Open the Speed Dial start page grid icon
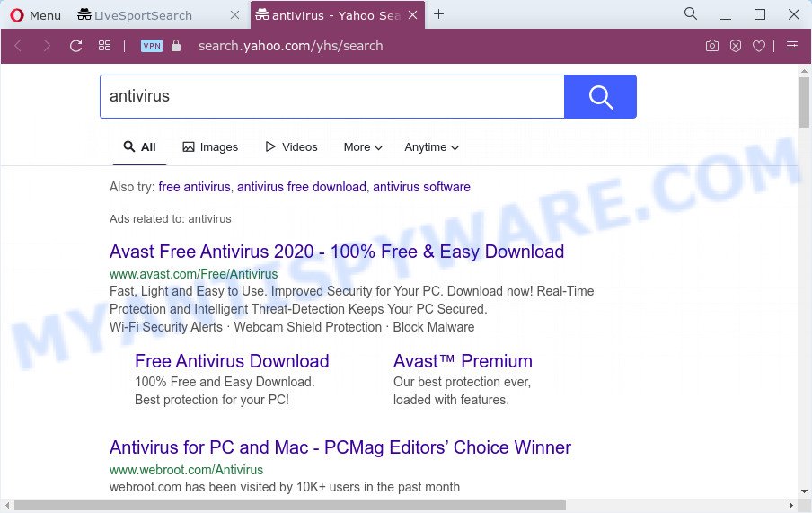 coord(104,46)
